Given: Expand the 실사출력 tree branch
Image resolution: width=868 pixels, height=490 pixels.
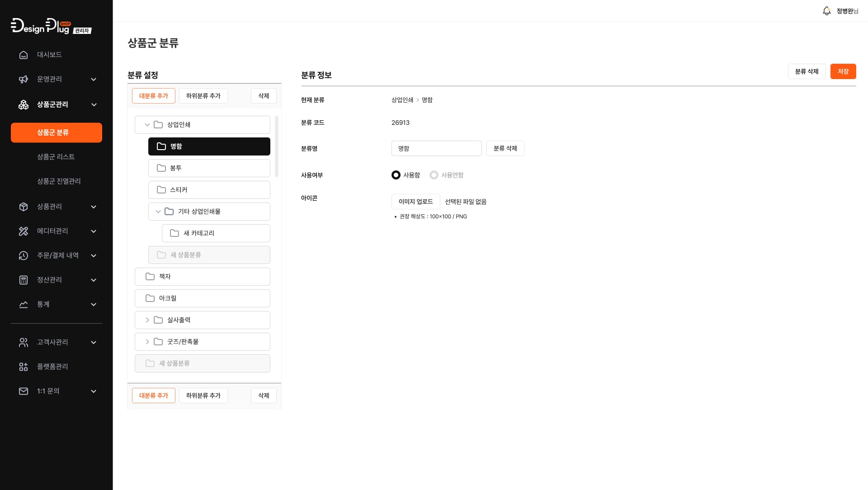Looking at the screenshot, I should pos(147,320).
